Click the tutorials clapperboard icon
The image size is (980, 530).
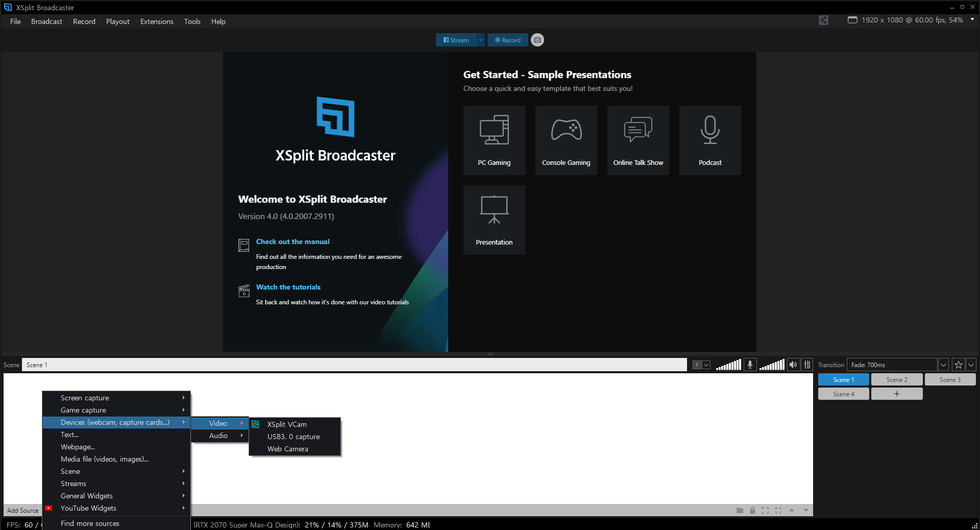244,291
